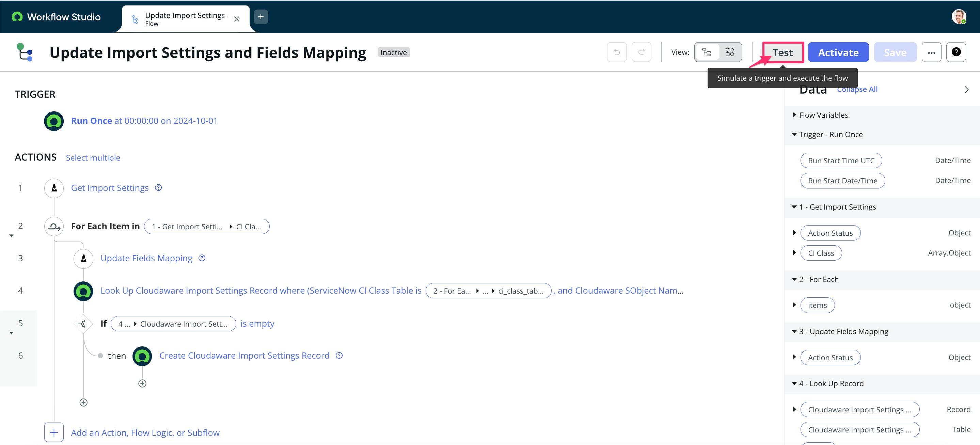This screenshot has height=445, width=980.
Task: Click the redo arrow icon
Action: [x=642, y=52]
